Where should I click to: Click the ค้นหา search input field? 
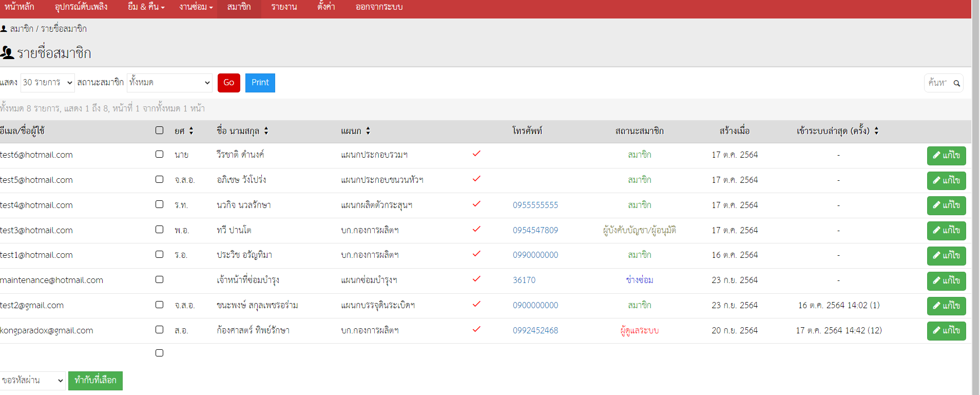click(938, 83)
